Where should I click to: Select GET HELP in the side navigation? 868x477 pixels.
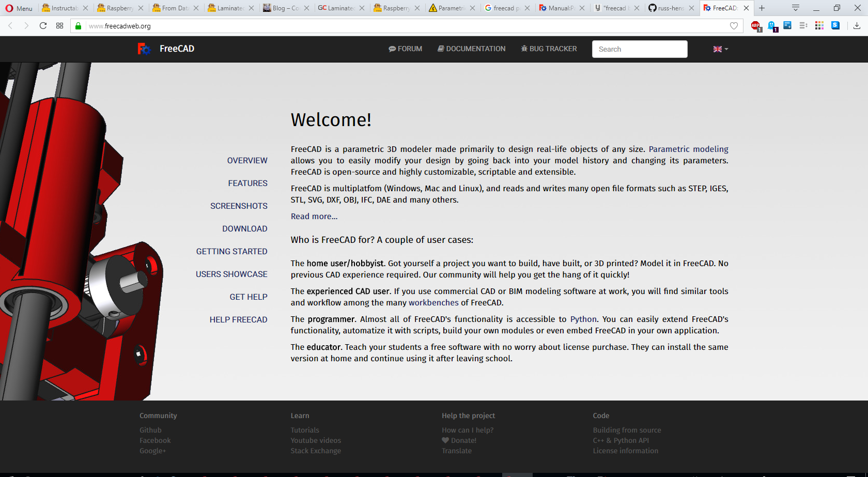(x=249, y=297)
